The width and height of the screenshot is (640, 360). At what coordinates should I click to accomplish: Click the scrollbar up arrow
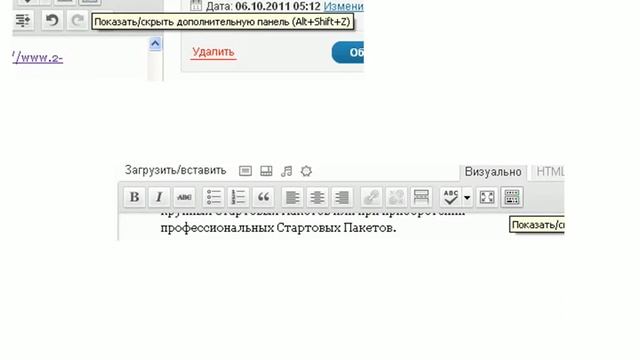(155, 44)
